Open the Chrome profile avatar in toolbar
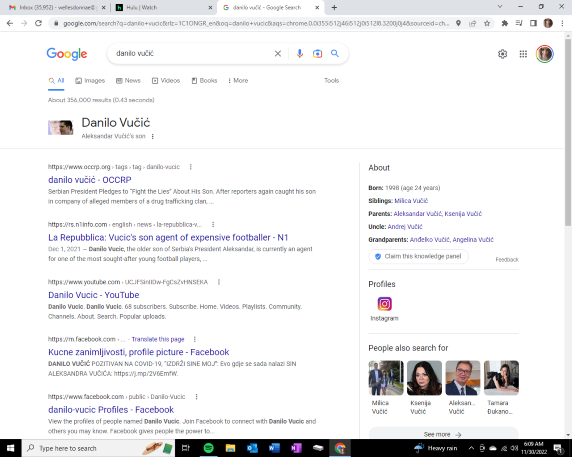Screen dimensions: 572x457 548,23
